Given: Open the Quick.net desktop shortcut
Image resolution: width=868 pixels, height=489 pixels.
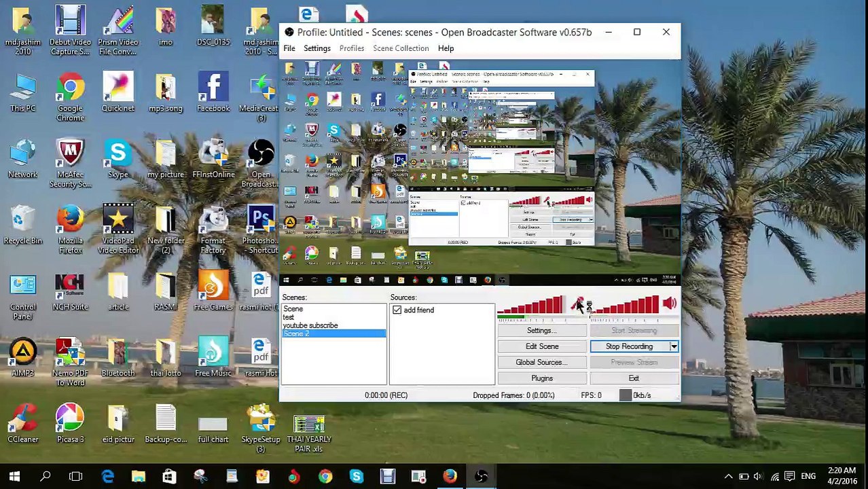Looking at the screenshot, I should coord(117,92).
